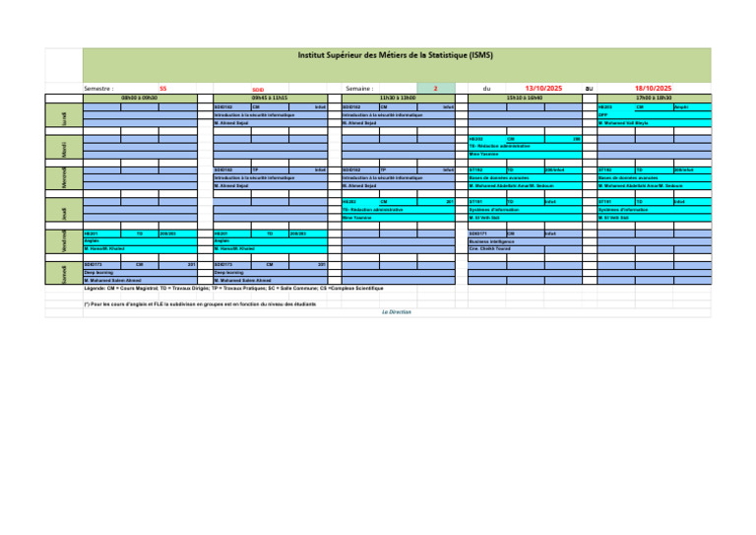Click Mercredi 17h00 'Bases de données avancées'
Image resolution: width=756 pixels, height=535 pixels.
[x=654, y=178]
